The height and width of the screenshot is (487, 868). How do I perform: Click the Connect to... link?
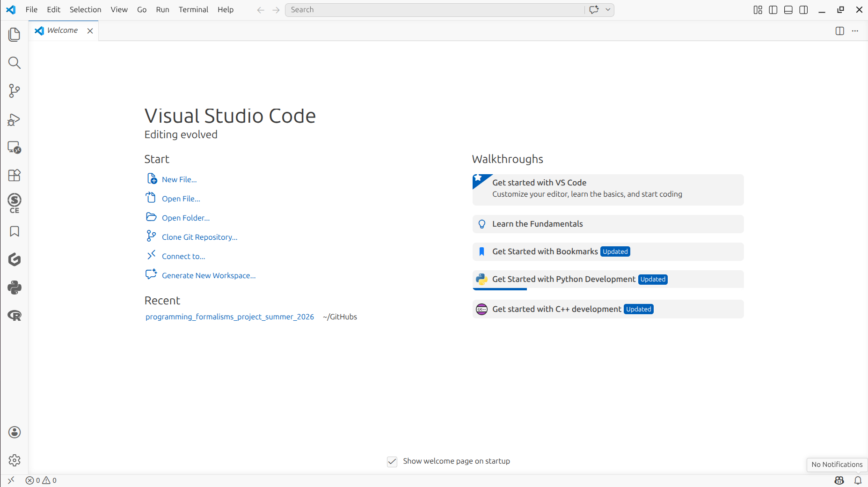click(x=183, y=256)
